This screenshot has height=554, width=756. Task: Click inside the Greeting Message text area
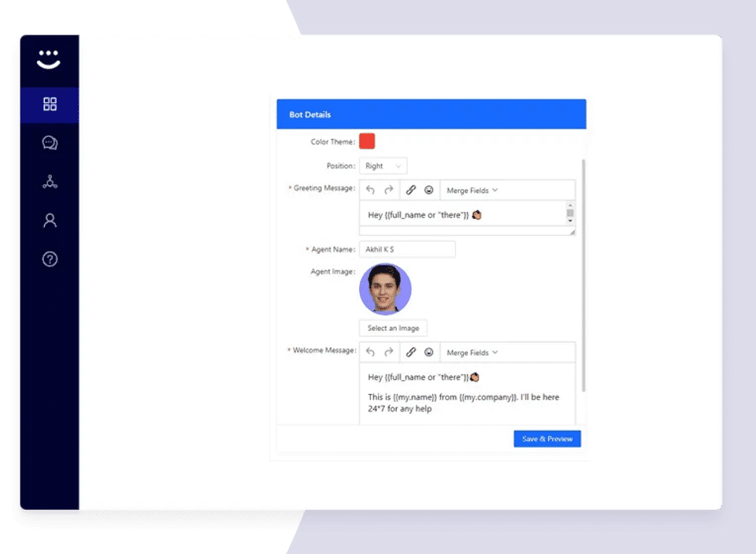pyautogui.click(x=463, y=214)
